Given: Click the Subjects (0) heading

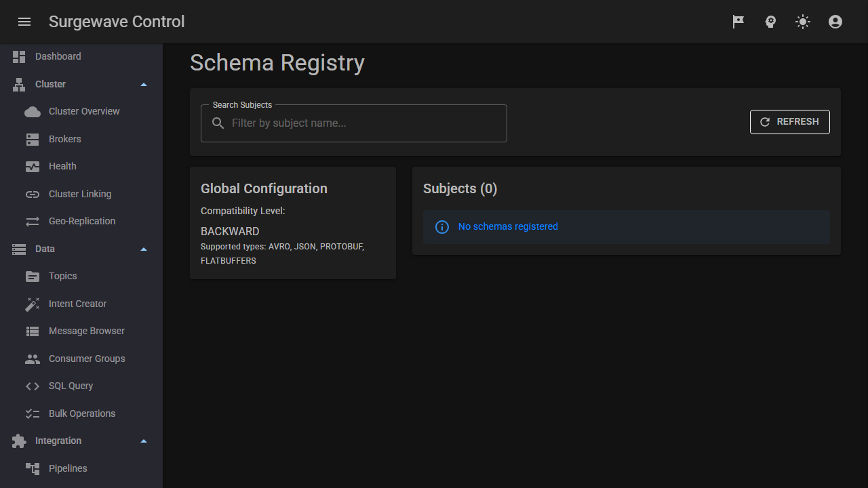Looking at the screenshot, I should [460, 188].
